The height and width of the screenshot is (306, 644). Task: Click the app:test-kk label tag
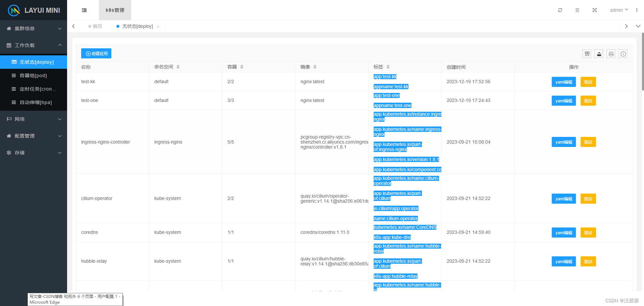pyautogui.click(x=385, y=76)
